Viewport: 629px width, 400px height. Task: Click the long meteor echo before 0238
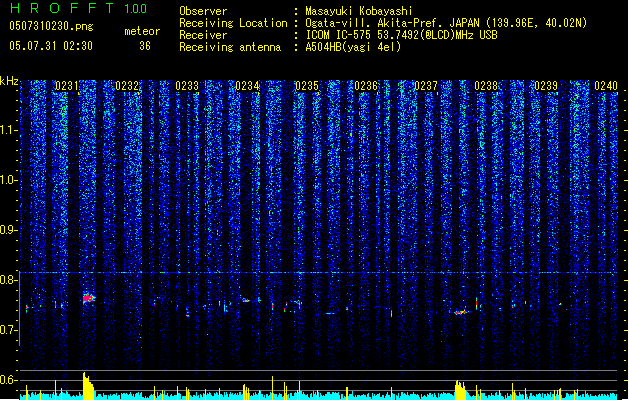tap(460, 312)
